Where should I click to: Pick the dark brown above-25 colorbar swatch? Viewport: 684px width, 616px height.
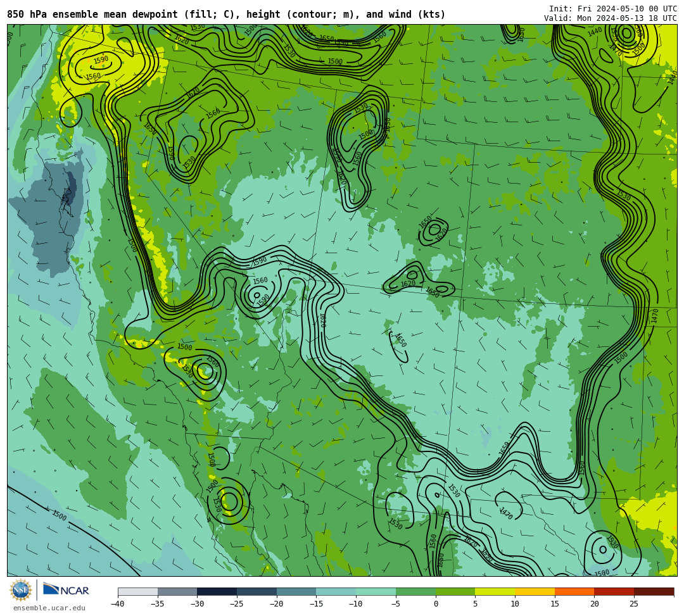pos(654,591)
